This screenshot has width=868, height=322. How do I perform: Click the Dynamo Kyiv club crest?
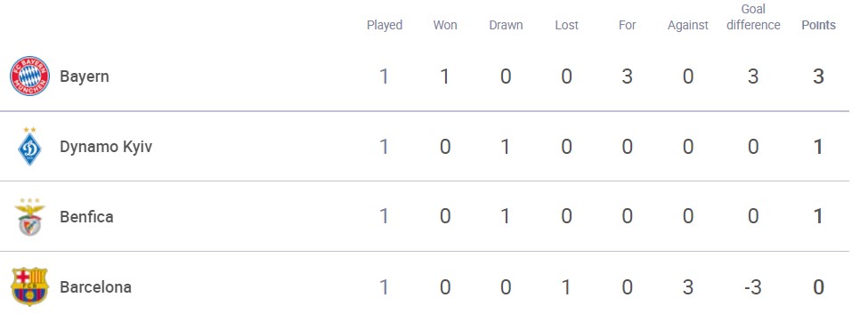coord(30,147)
